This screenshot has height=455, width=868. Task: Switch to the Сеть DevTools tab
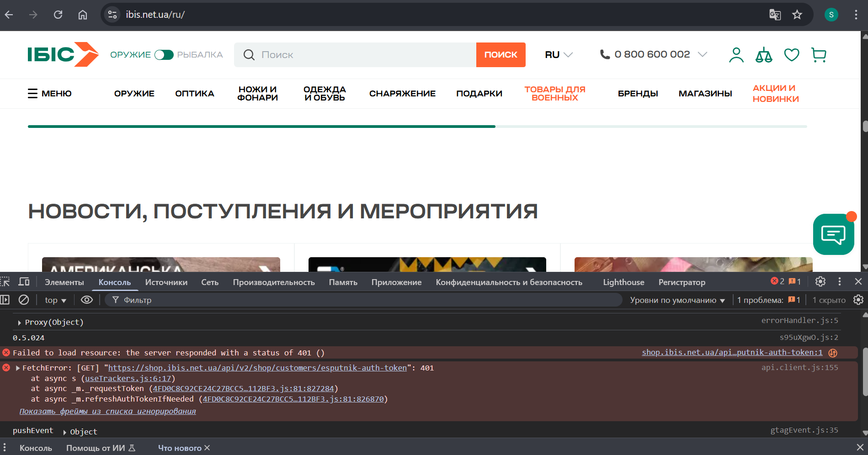[210, 282]
